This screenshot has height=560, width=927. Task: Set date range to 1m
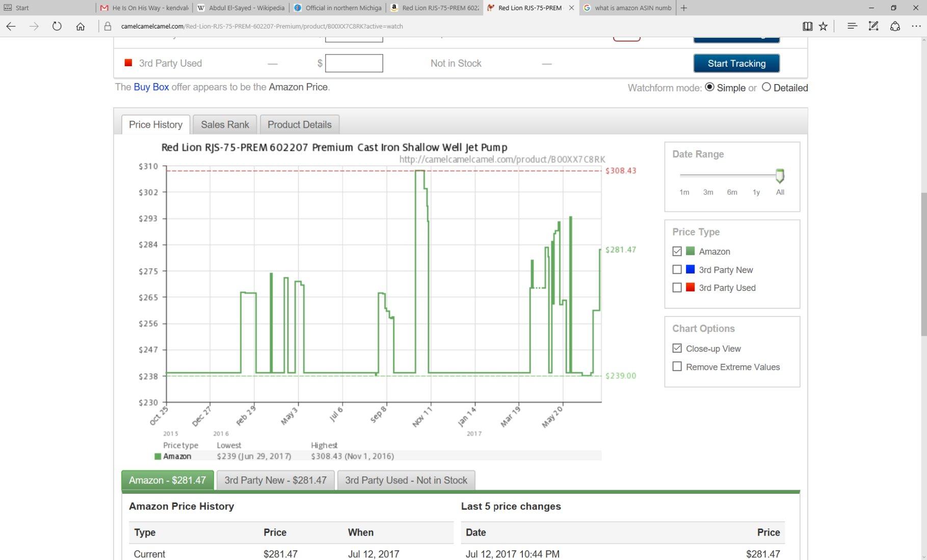[684, 192]
